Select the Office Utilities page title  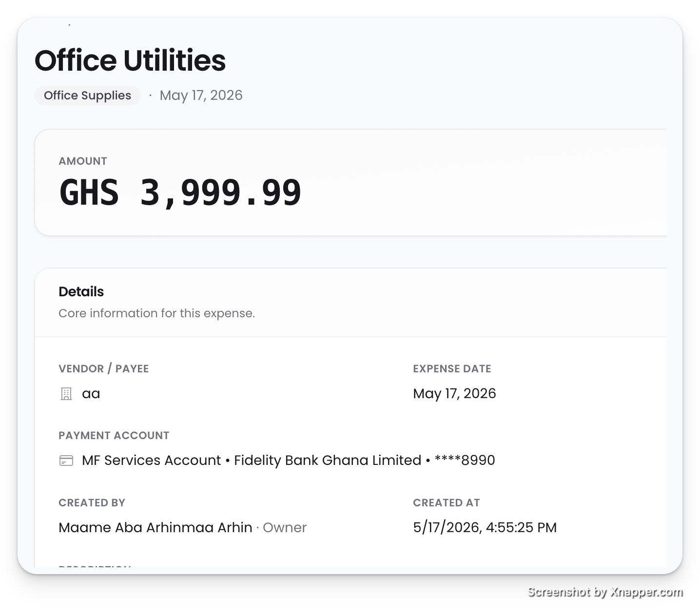pyautogui.click(x=130, y=60)
